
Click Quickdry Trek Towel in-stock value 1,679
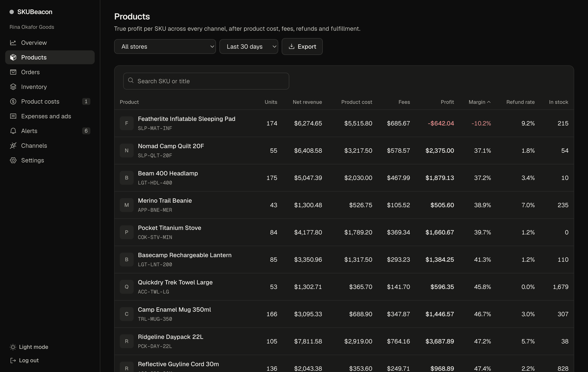560,287
